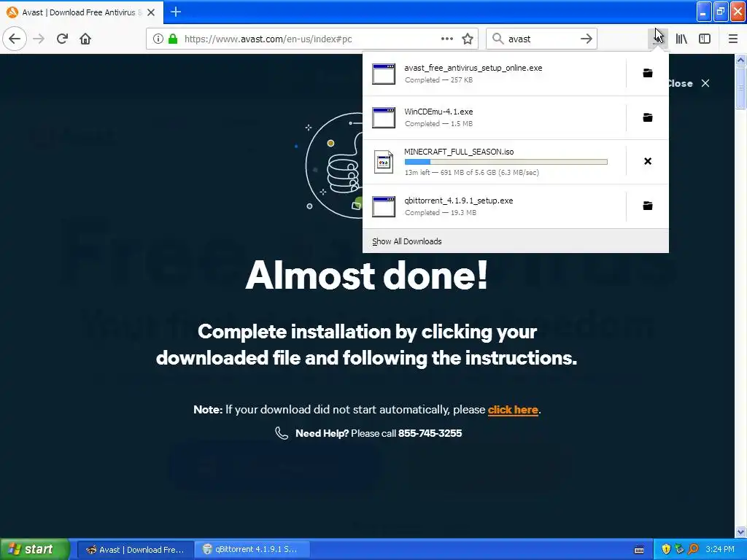
Task: Open avast_free_antivirus_setup_online.exe from downloads list
Action: coord(495,74)
